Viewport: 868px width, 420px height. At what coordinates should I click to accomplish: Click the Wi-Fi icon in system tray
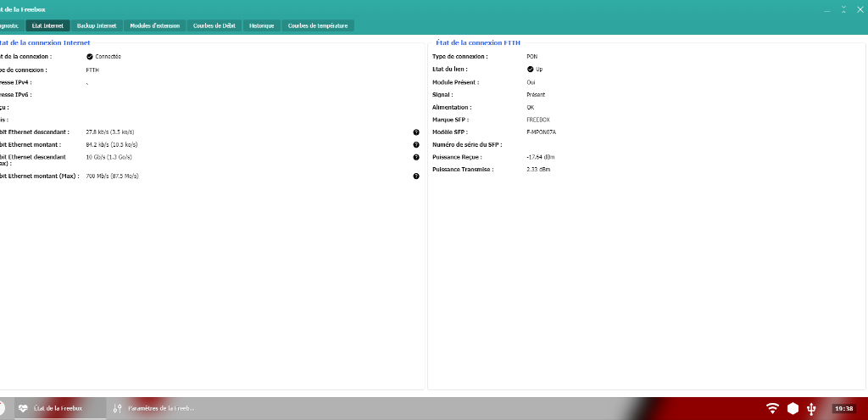772,408
